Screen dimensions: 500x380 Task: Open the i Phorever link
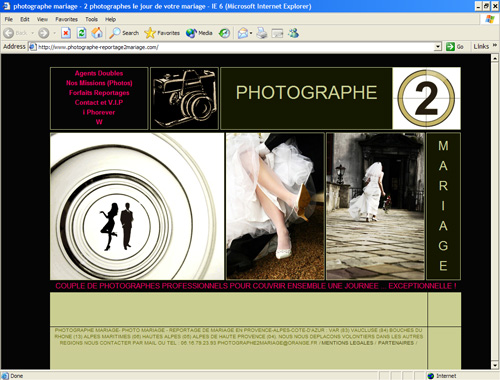pos(99,112)
